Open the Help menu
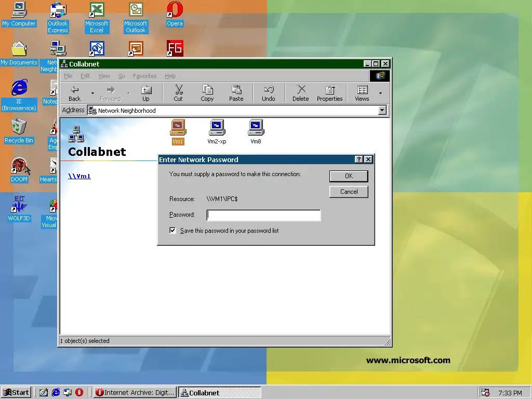The width and height of the screenshot is (532, 399). pyautogui.click(x=170, y=76)
